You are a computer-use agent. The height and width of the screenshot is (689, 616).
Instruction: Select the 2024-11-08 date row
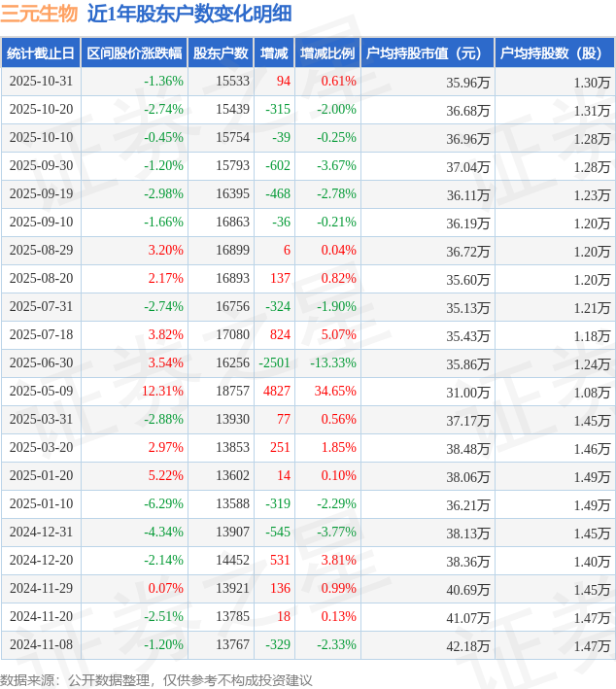[x=40, y=645]
